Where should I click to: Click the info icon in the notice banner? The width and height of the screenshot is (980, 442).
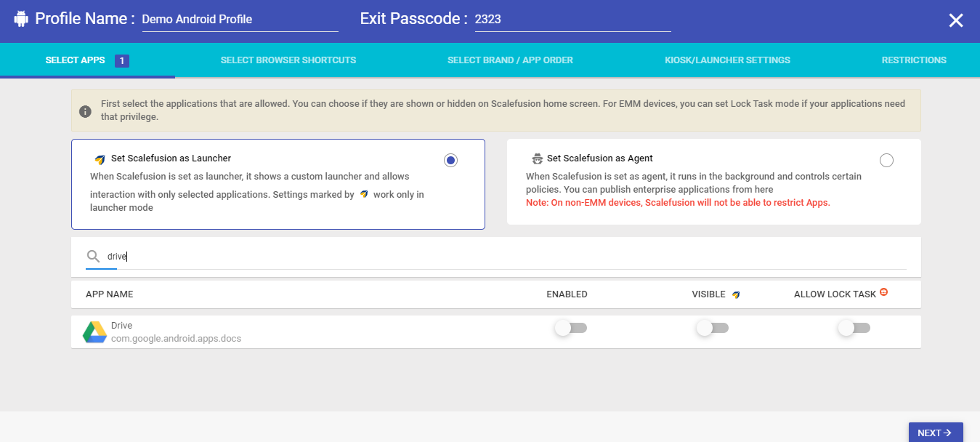[85, 111]
